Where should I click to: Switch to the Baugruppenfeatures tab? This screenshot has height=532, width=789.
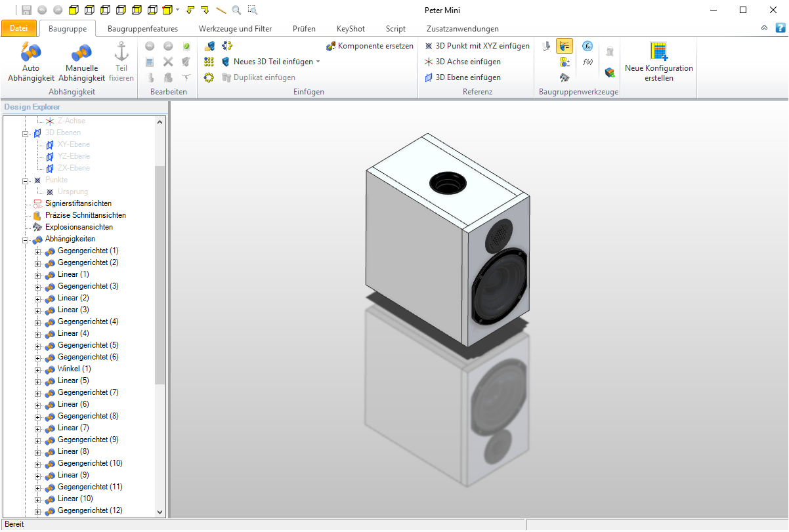142,29
